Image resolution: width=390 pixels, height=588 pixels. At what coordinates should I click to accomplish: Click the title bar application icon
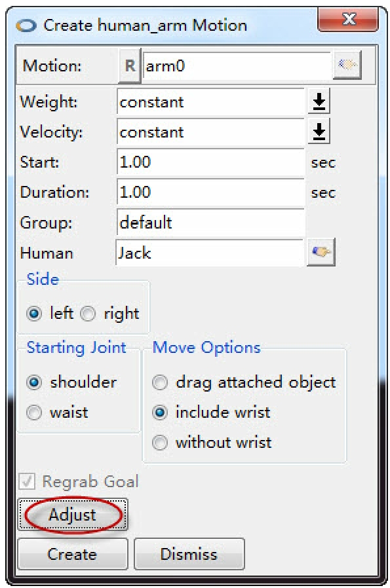tap(26, 26)
